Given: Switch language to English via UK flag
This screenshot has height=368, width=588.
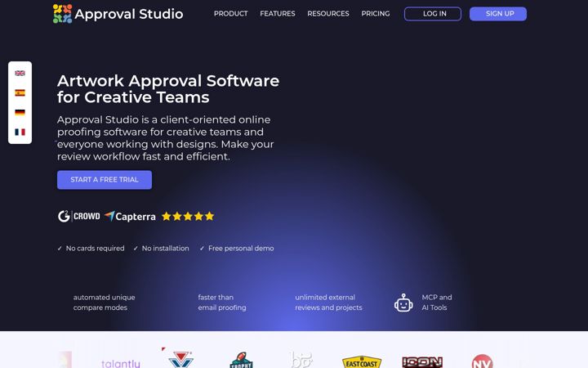Looking at the screenshot, I should tap(20, 74).
